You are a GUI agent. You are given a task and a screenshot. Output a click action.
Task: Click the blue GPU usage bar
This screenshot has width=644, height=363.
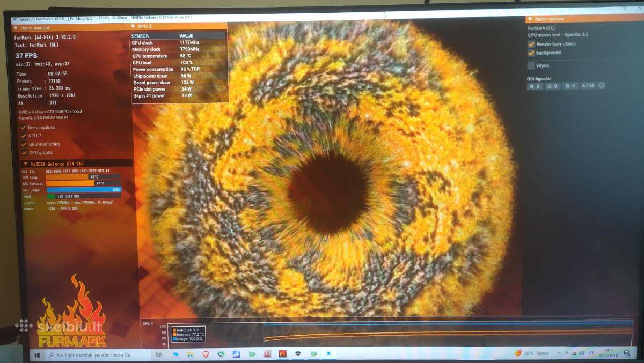(x=84, y=189)
